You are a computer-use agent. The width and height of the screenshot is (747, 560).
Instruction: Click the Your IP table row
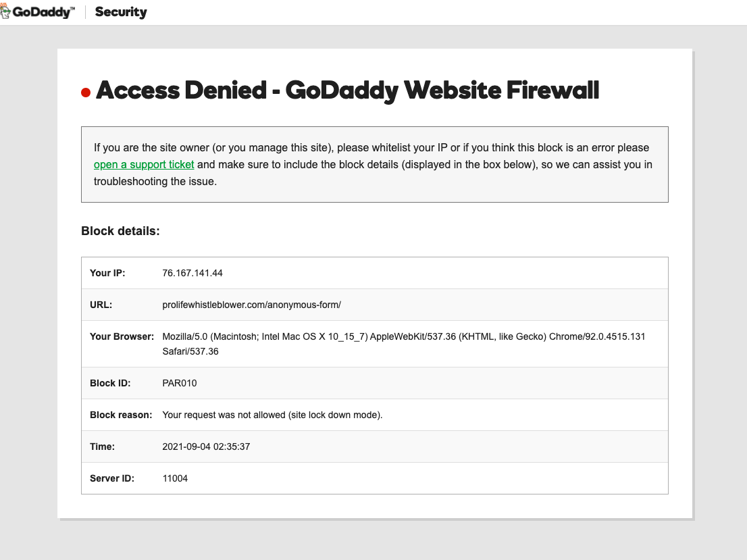(375, 273)
